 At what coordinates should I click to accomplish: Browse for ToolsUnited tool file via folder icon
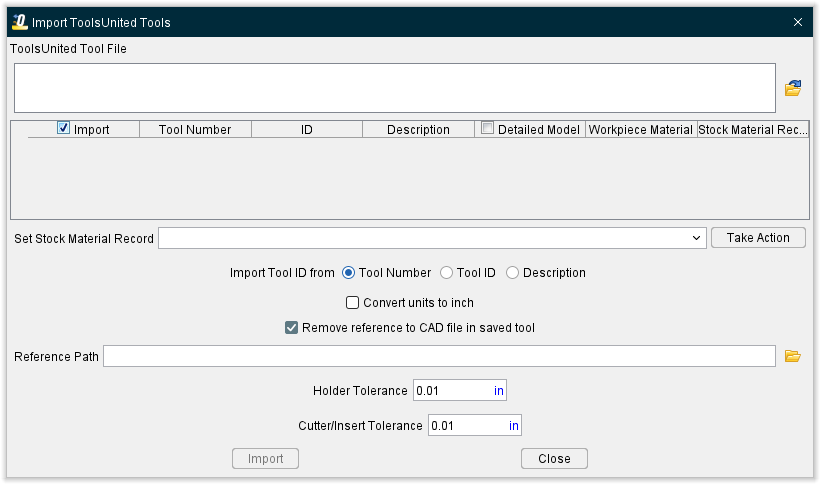coord(793,88)
